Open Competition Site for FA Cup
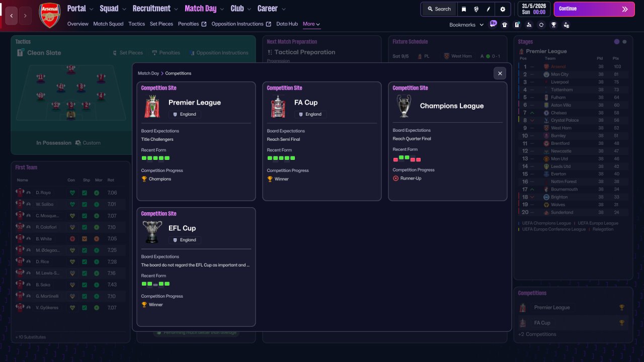The image size is (644, 362). [284, 88]
